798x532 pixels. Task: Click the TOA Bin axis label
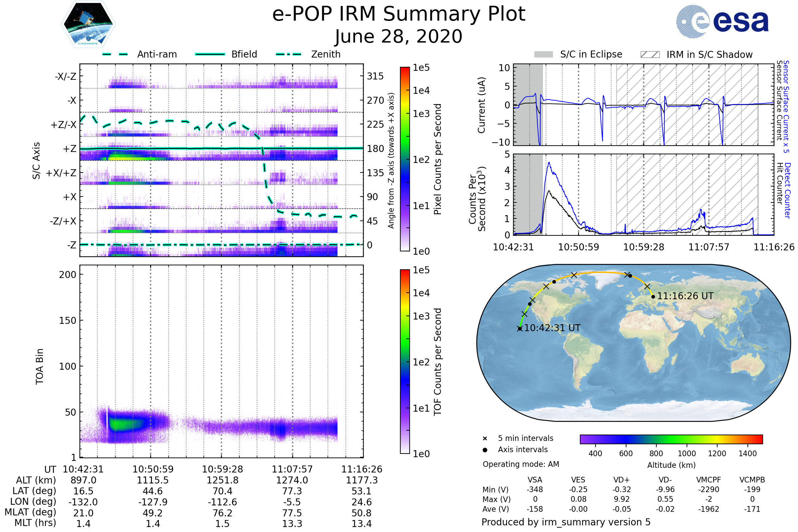coord(40,366)
